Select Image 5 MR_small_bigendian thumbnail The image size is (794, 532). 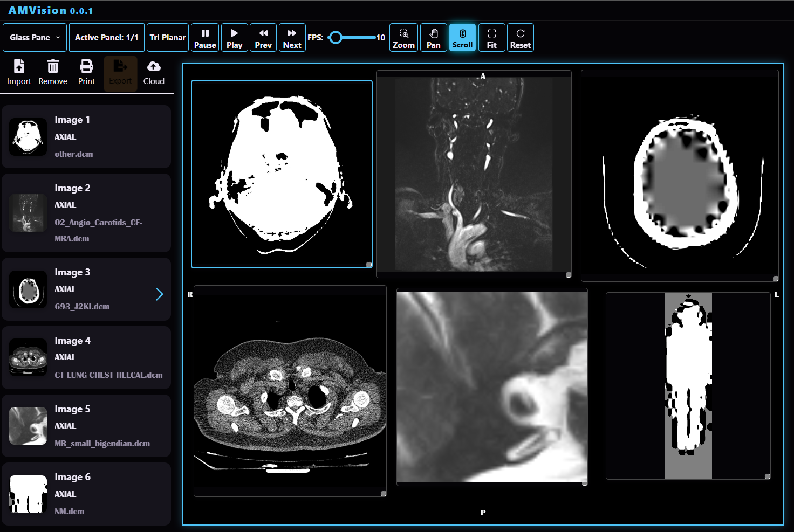pyautogui.click(x=28, y=426)
